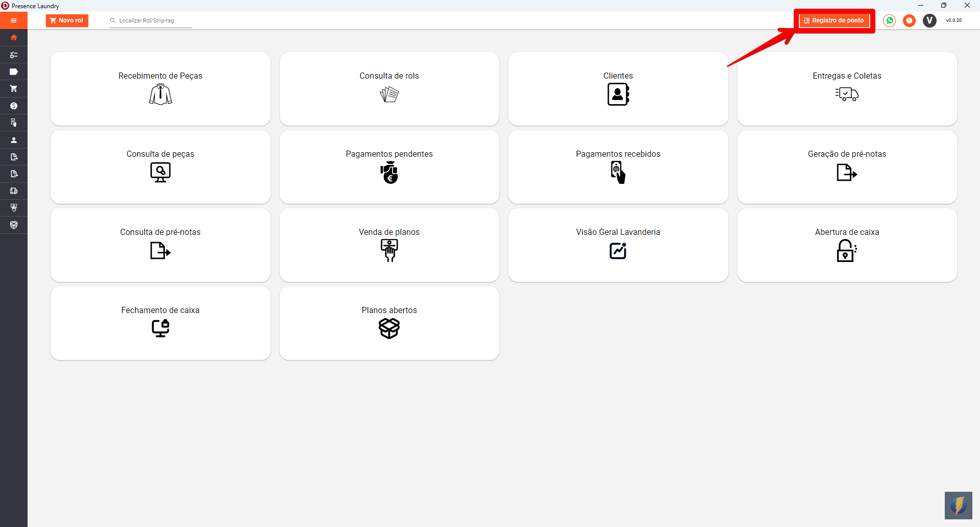Open the Recebimento de Peças card
The height and width of the screenshot is (527, 980).
[x=160, y=89]
